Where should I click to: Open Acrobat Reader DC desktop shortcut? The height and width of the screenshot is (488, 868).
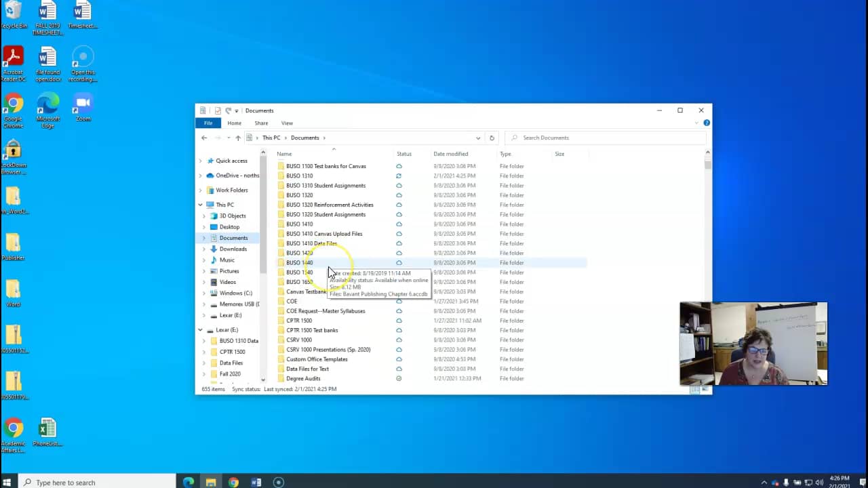tap(13, 64)
